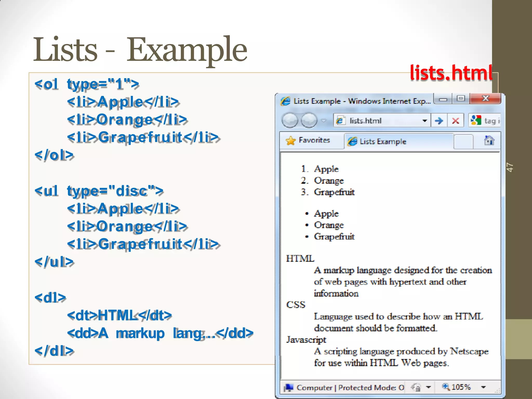
Task: Click the Google search provider icon
Action: 476,120
